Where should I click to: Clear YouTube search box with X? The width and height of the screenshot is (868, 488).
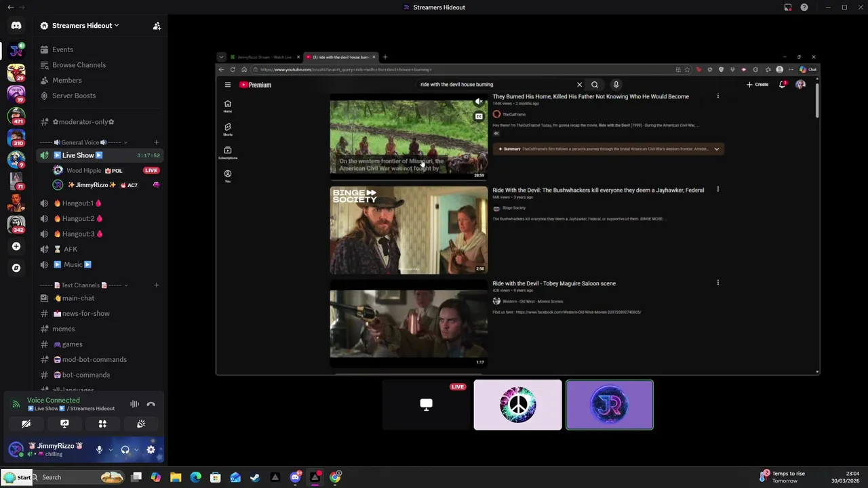tap(579, 85)
